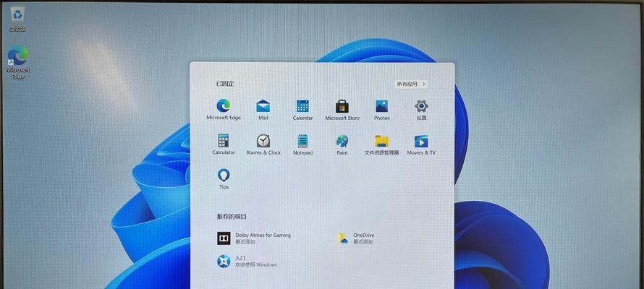The height and width of the screenshot is (289, 644).
Task: Click the 已固定 pinned heading
Action: coord(224,84)
